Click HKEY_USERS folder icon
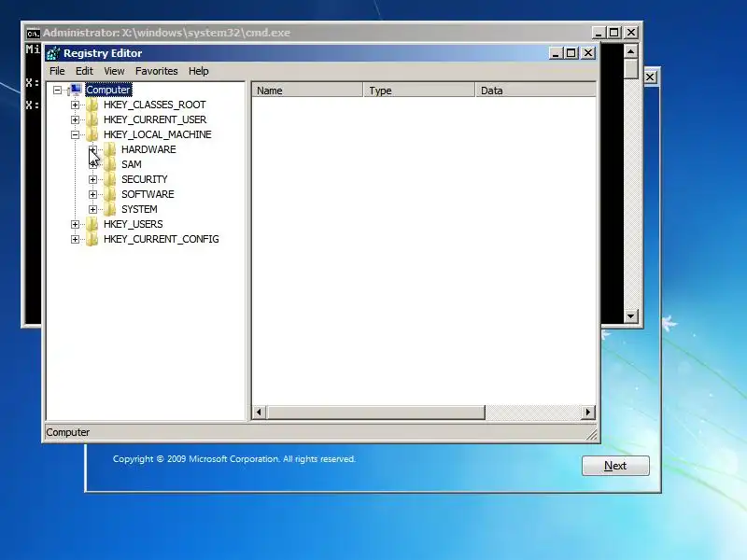 tap(92, 224)
